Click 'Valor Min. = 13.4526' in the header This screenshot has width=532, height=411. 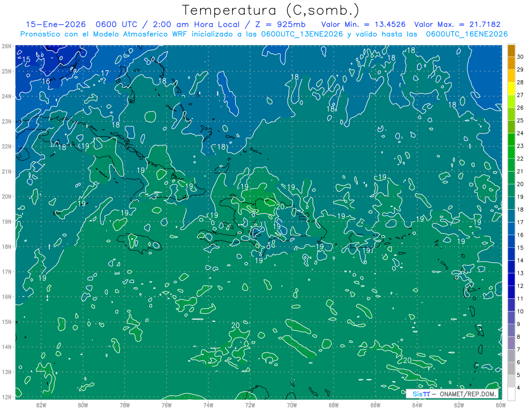pos(364,24)
